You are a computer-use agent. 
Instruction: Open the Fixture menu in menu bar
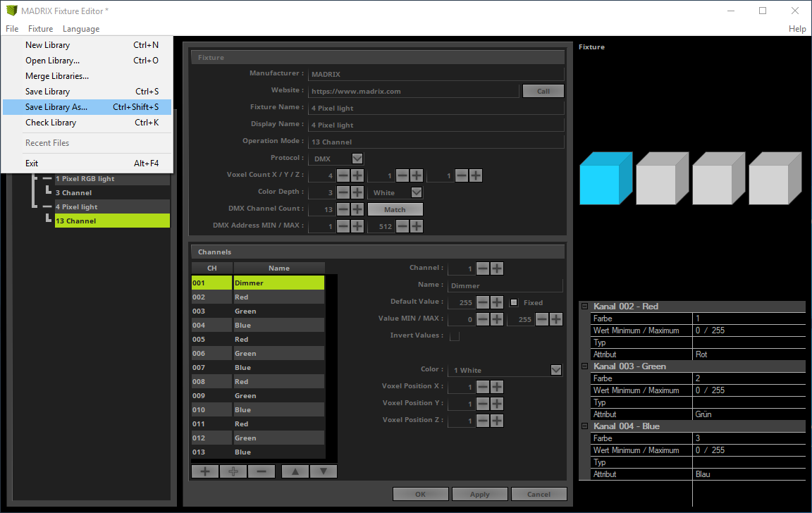coord(40,29)
